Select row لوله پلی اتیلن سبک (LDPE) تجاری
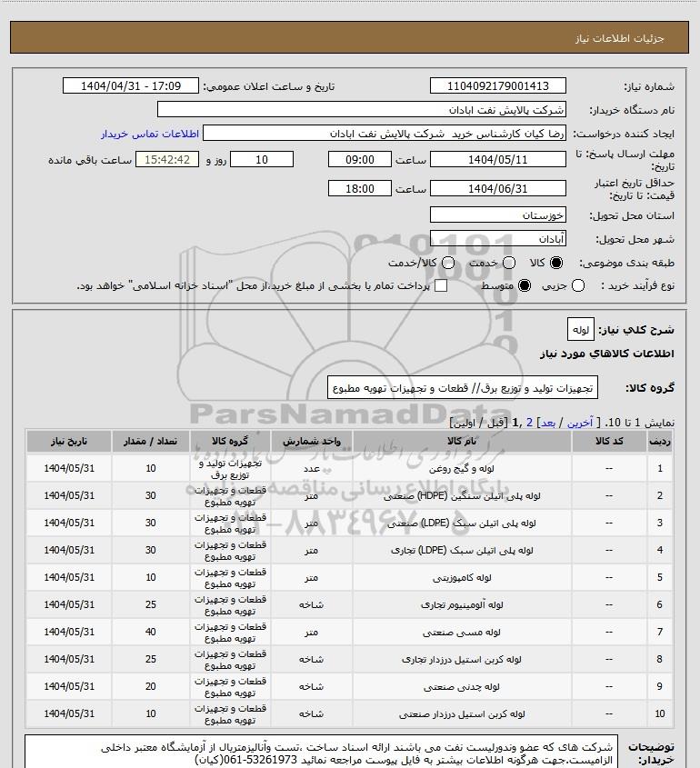 (x=350, y=551)
